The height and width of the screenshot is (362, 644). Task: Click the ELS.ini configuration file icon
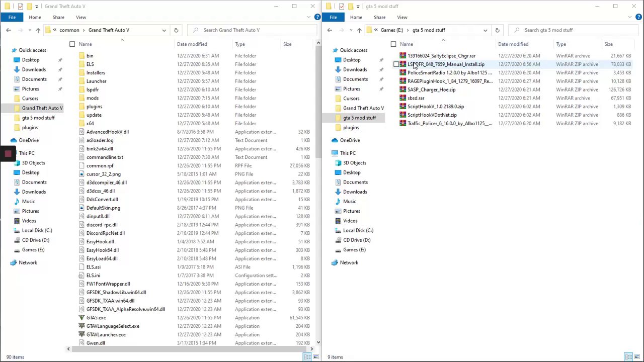(x=82, y=276)
